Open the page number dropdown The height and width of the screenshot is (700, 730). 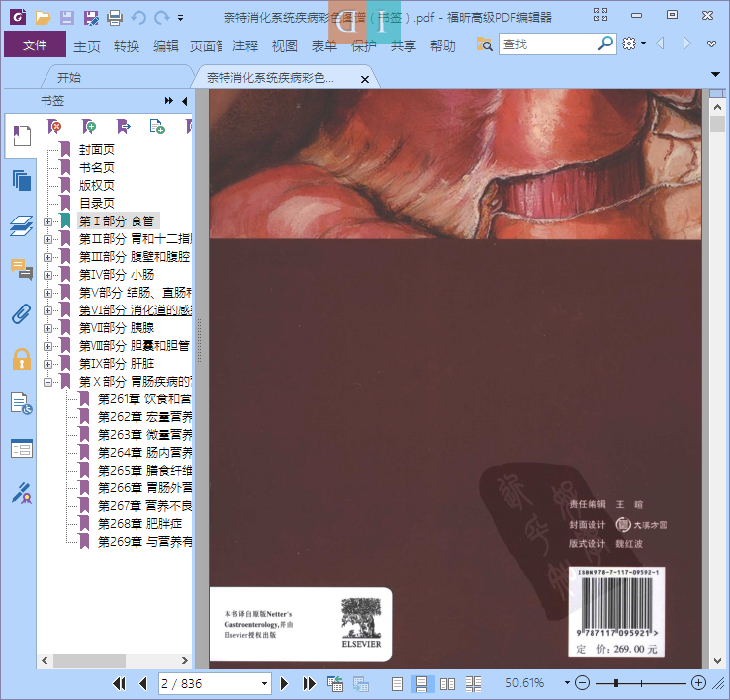coord(264,683)
